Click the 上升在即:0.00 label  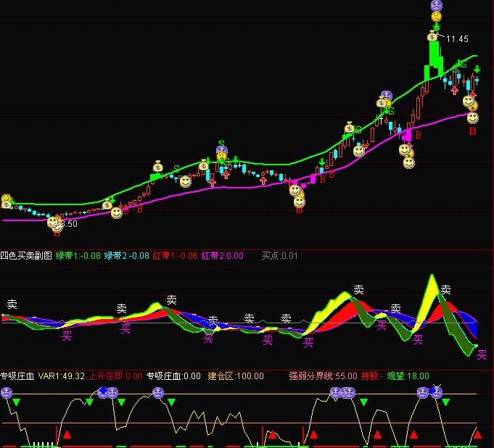pyautogui.click(x=115, y=376)
